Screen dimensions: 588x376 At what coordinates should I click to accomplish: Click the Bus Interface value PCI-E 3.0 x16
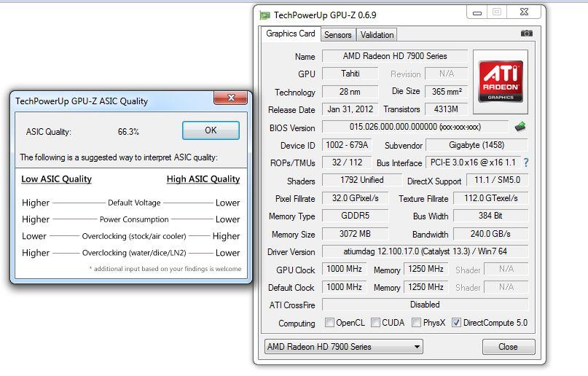(x=473, y=162)
